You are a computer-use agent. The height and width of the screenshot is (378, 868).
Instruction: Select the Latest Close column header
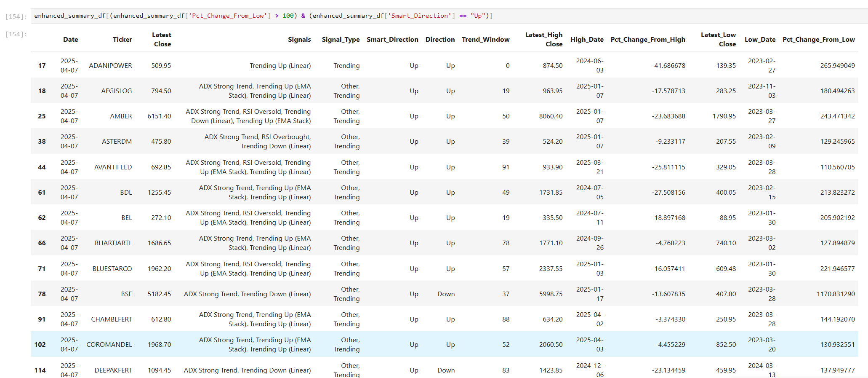click(162, 40)
